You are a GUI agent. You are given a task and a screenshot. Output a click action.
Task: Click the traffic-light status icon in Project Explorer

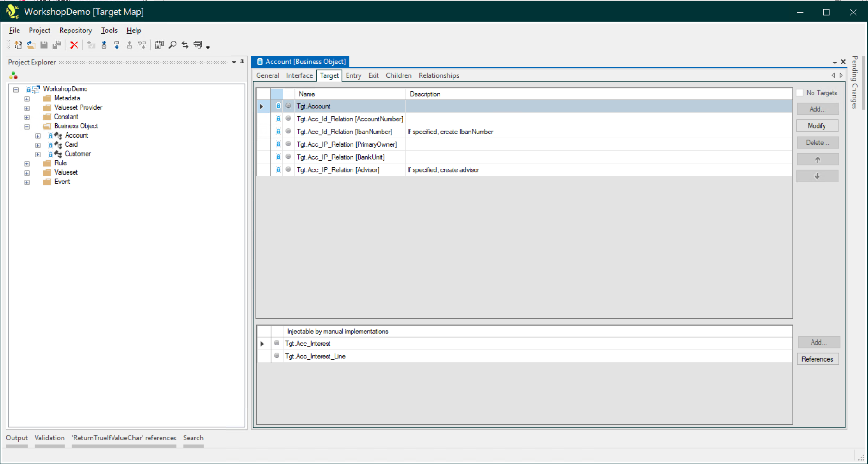point(13,75)
